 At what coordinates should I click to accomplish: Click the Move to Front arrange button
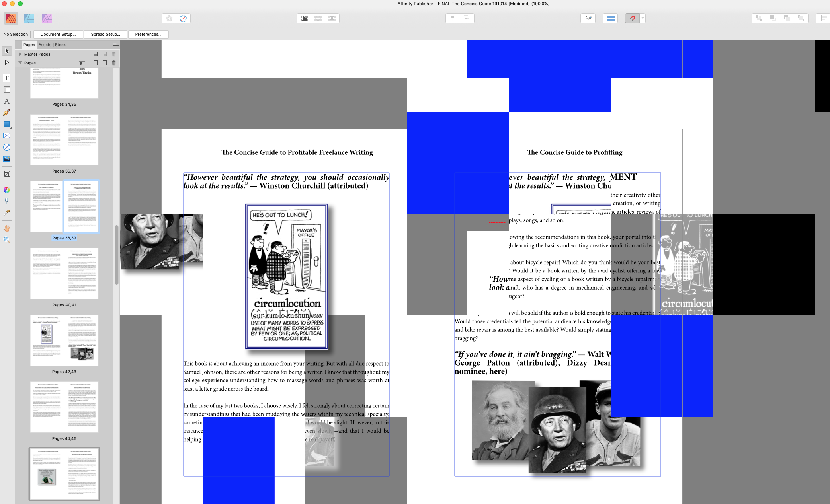coord(801,18)
